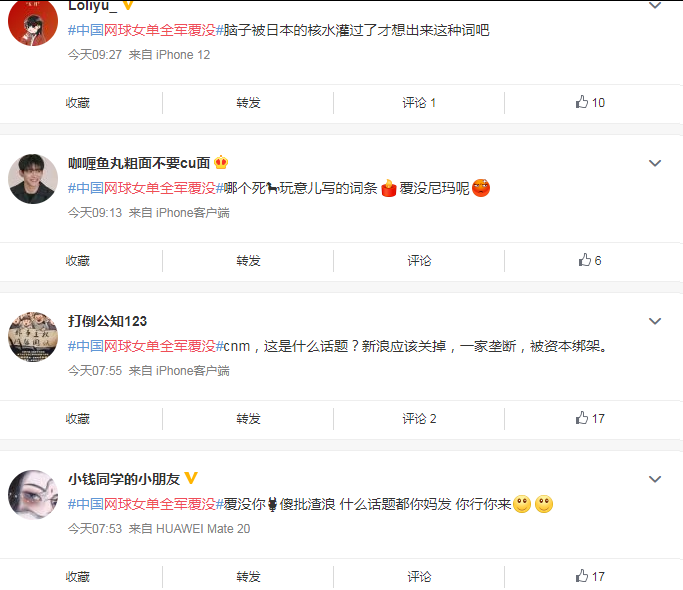
Task: Expand options chevron on 咖喱鱼丸粗面不要cu面 post
Action: point(655,163)
